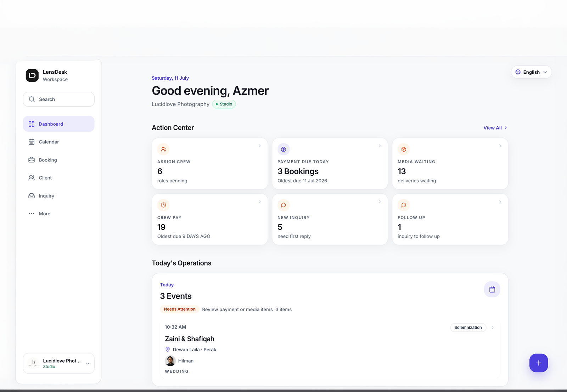Expand the Lucidlove Phot... workspace switcher

59,363
